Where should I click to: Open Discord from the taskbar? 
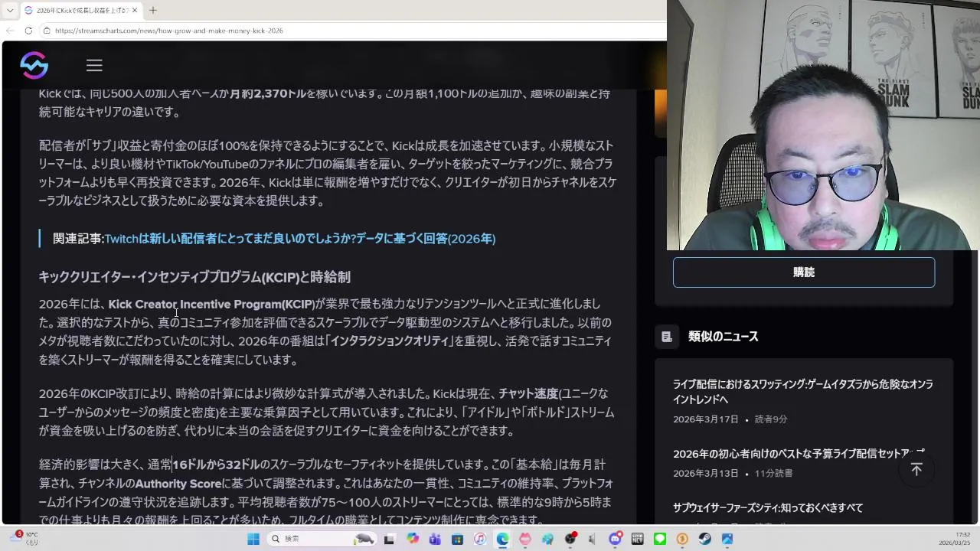615,539
